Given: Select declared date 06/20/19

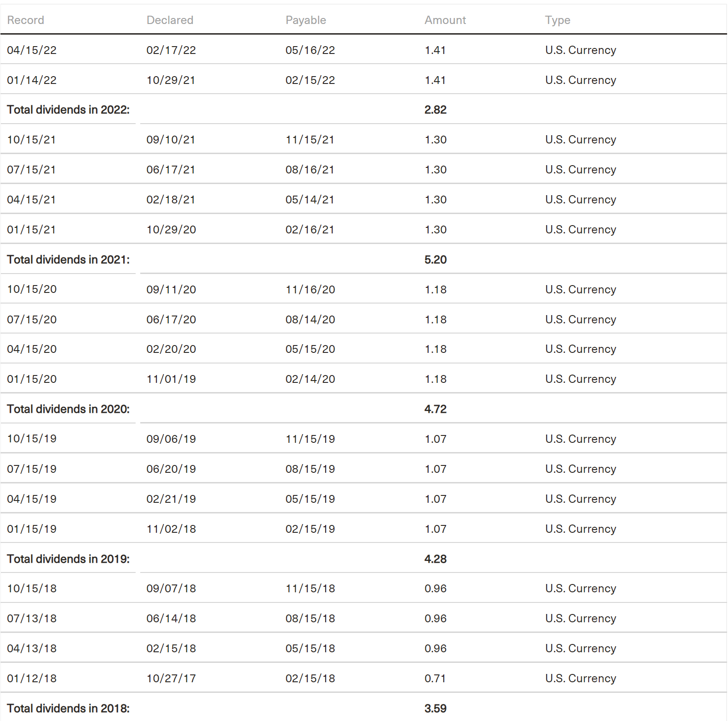Looking at the screenshot, I should [171, 469].
